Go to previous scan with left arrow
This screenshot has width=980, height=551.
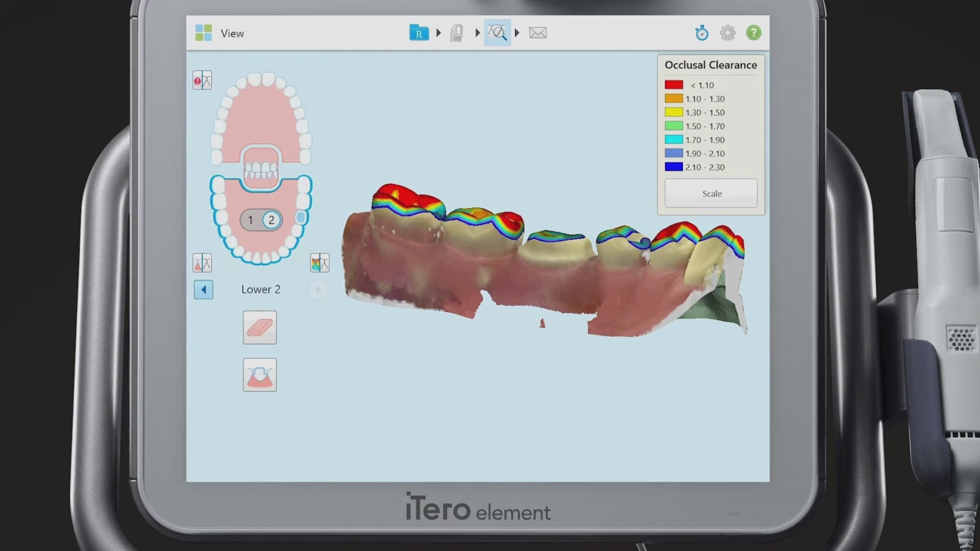(203, 290)
